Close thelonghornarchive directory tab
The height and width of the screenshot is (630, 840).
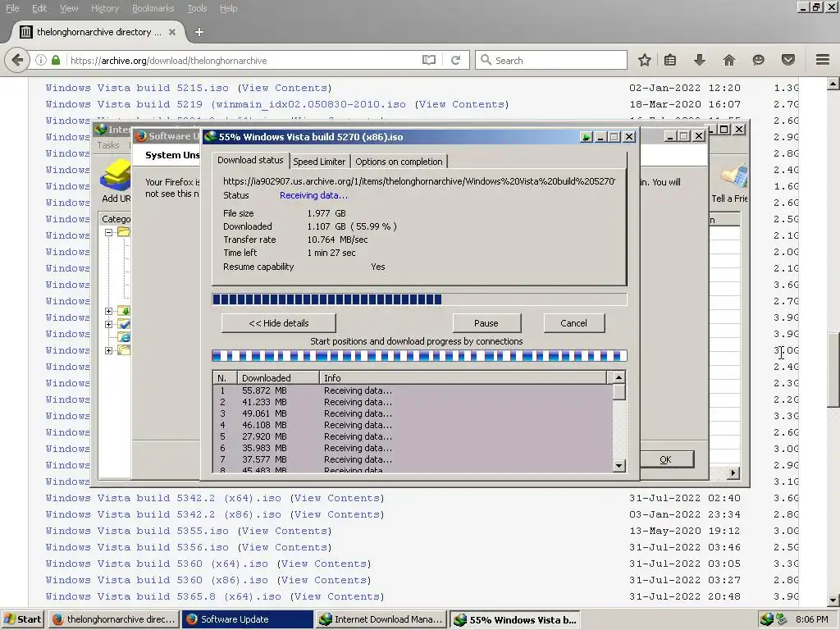pyautogui.click(x=172, y=32)
